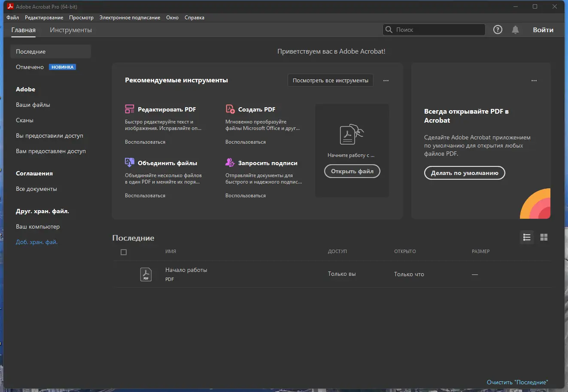Image resolution: width=568 pixels, height=392 pixels.
Task: Click the Открыть файл button
Action: coord(352,171)
